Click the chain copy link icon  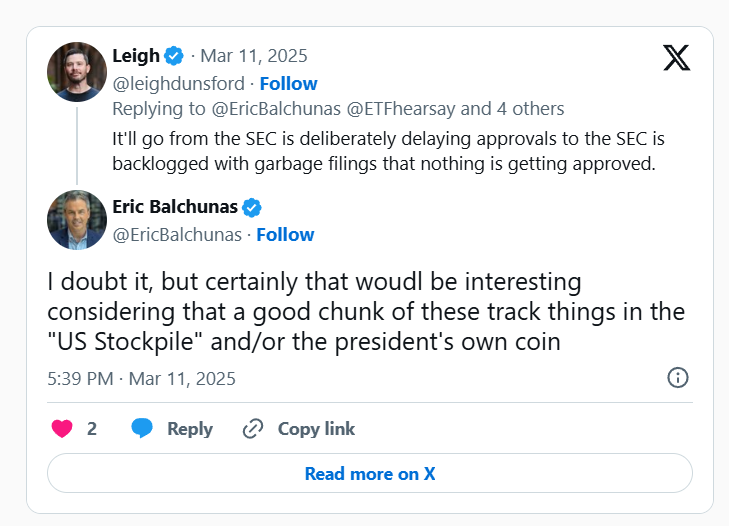(x=253, y=429)
